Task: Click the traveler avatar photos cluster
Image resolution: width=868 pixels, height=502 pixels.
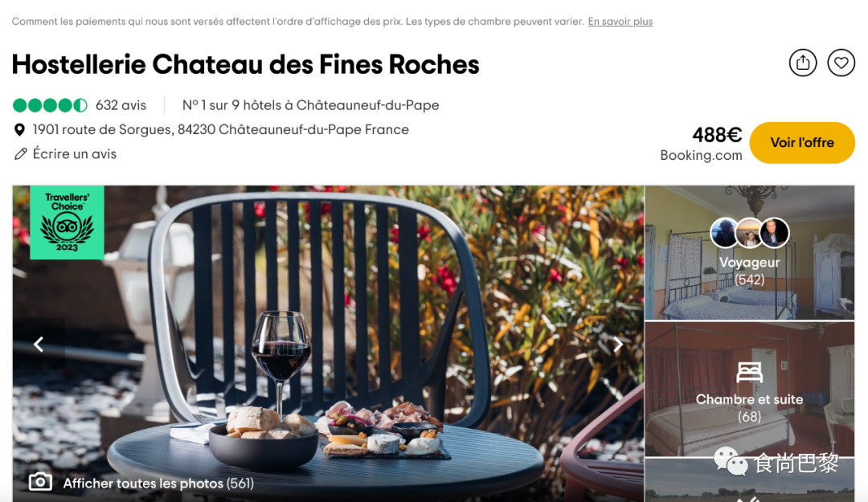Action: [x=750, y=232]
